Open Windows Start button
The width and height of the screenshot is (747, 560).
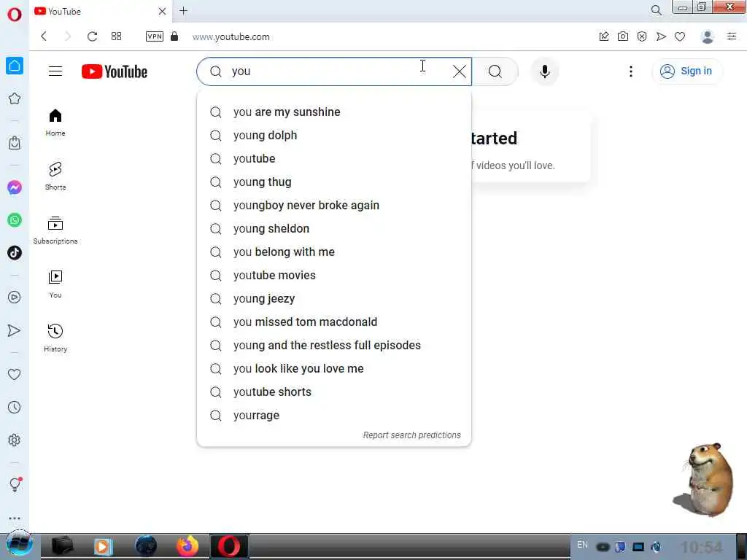pos(19,545)
